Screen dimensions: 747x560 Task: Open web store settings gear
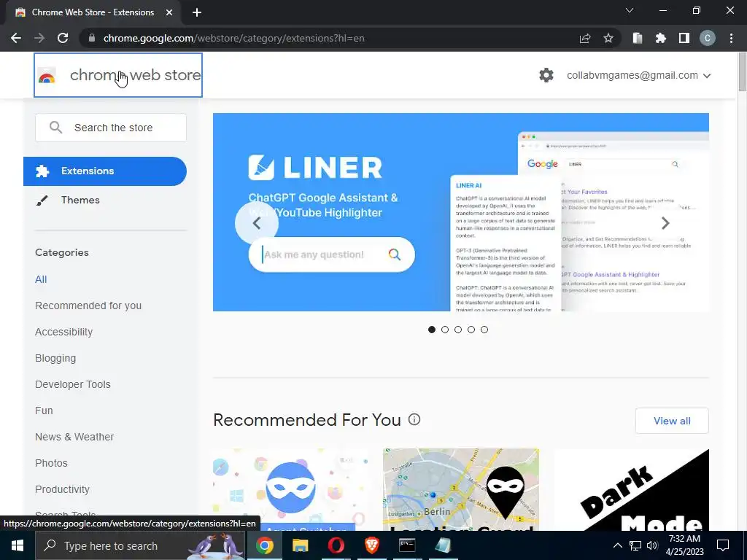tap(546, 75)
